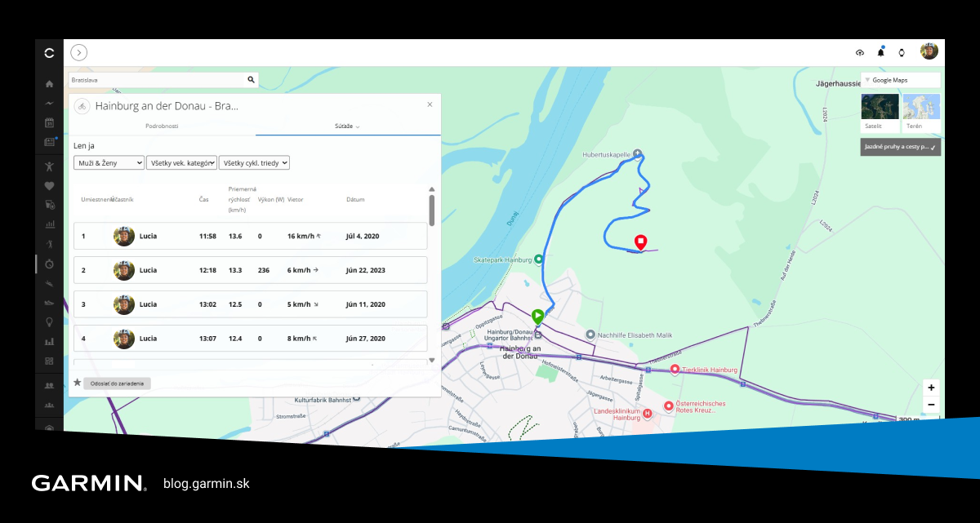Click the segment title Hainburg an der Donau
Image resolution: width=980 pixels, height=523 pixels.
tap(167, 106)
